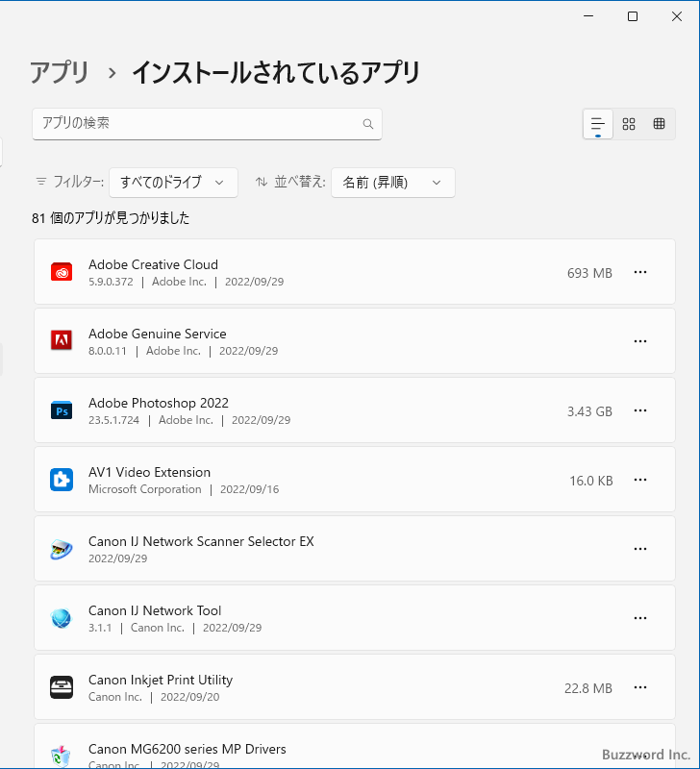Click Canon IJ Network Scanner Selector EX name
Viewport: 700px width, 769px height.
(x=201, y=541)
